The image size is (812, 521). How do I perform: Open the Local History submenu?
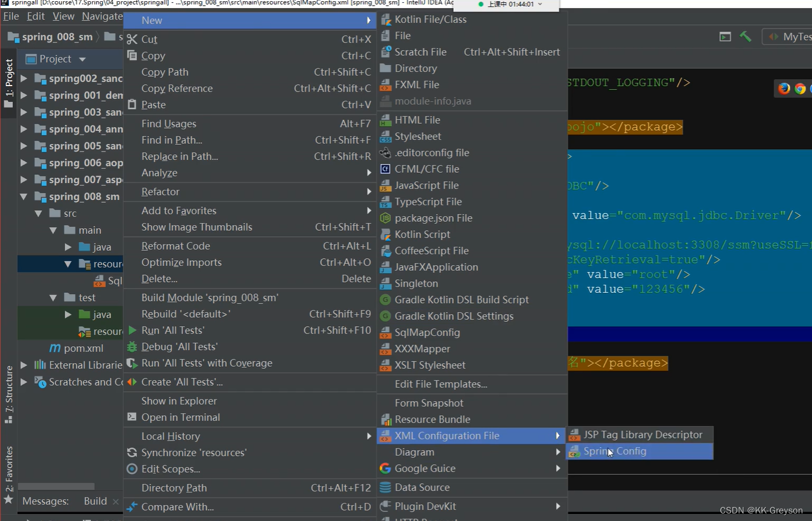(250, 437)
